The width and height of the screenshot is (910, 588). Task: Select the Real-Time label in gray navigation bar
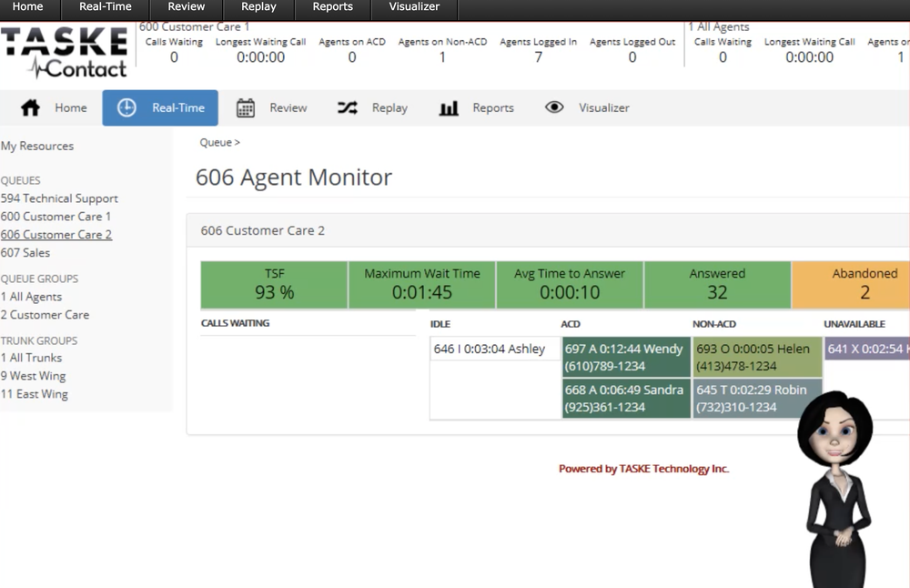(x=178, y=107)
